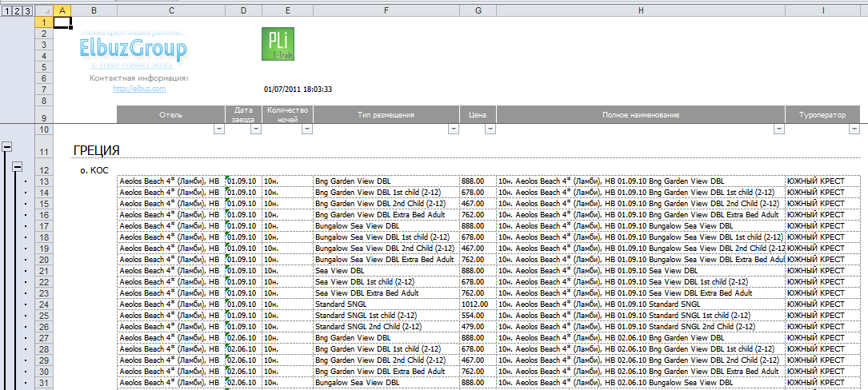Select row 13 nights cell 10н.

point(288,181)
